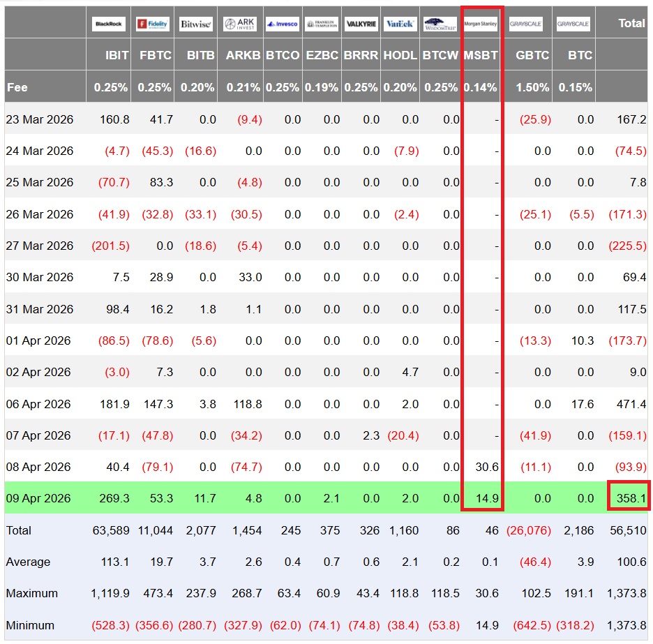Click the Morgan Stanley logo
The width and height of the screenshot is (653, 644).
[x=481, y=23]
